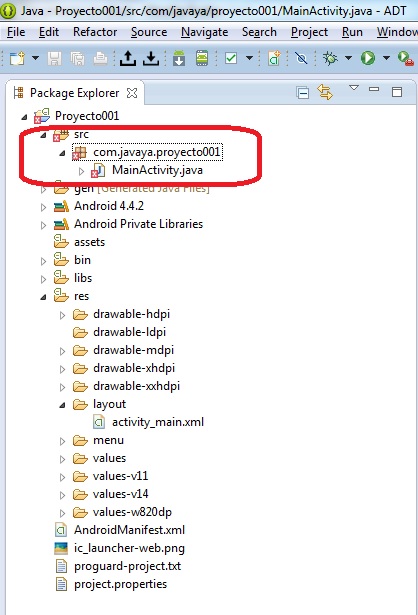Select AndroidManifest.xml file
The width and height of the screenshot is (418, 615).
[x=129, y=530]
